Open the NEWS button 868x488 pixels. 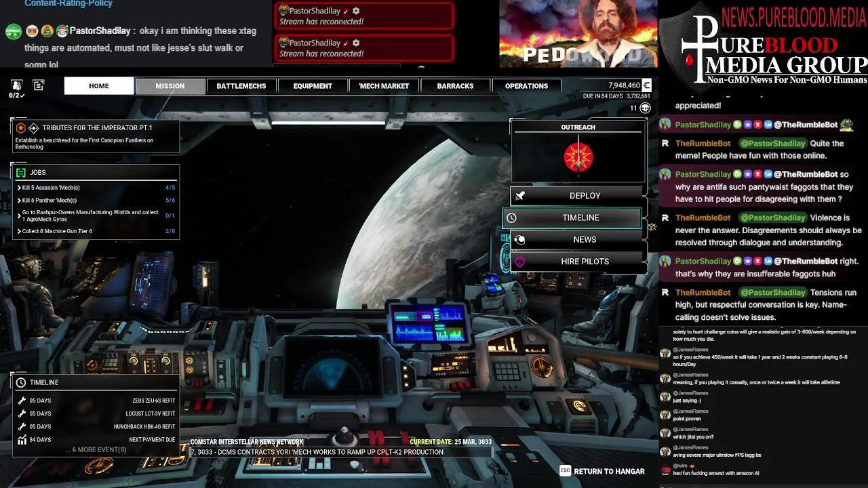pyautogui.click(x=577, y=239)
